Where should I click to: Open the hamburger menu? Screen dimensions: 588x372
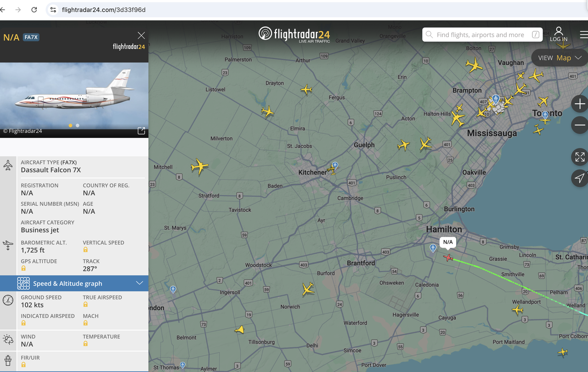(x=583, y=34)
